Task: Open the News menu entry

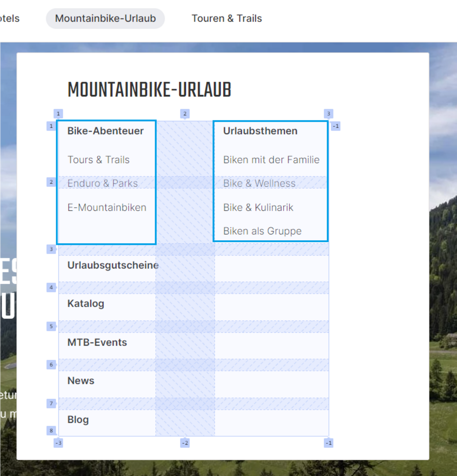Action: click(81, 381)
